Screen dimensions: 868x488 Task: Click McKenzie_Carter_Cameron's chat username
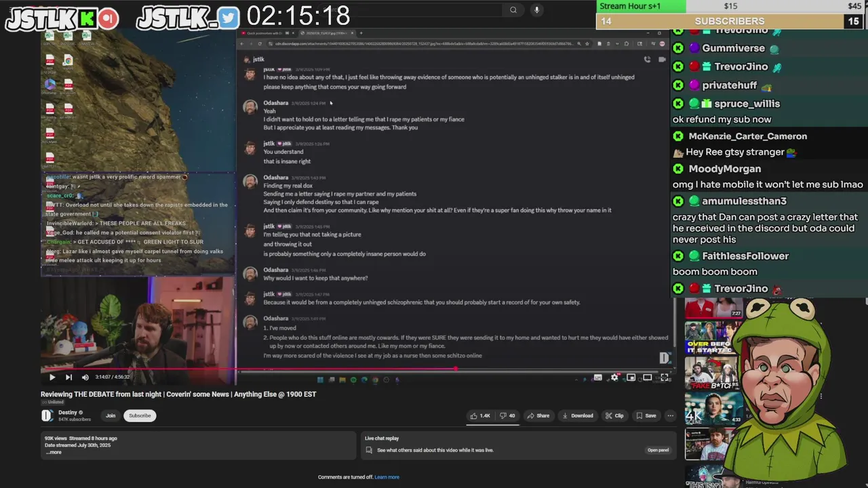(748, 136)
